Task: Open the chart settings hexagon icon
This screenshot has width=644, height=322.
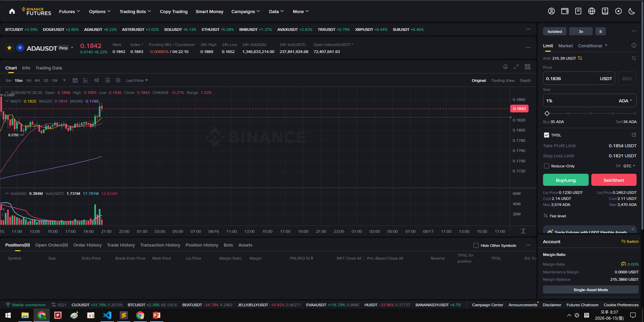Action: tap(118, 80)
